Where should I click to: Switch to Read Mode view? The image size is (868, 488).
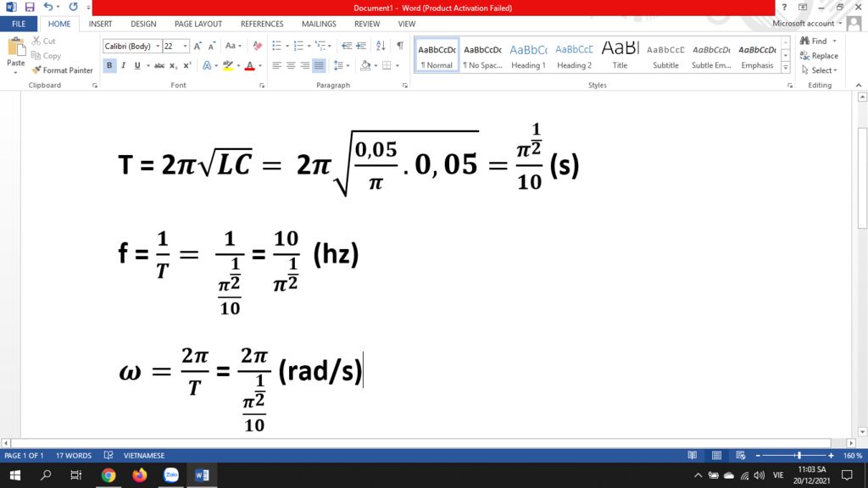[692, 455]
